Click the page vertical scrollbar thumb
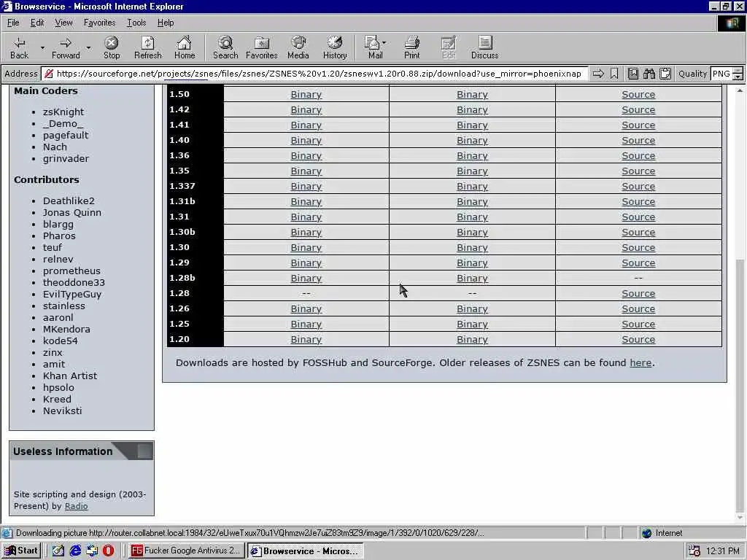The width and height of the screenshot is (747, 560). pyautogui.click(x=740, y=386)
